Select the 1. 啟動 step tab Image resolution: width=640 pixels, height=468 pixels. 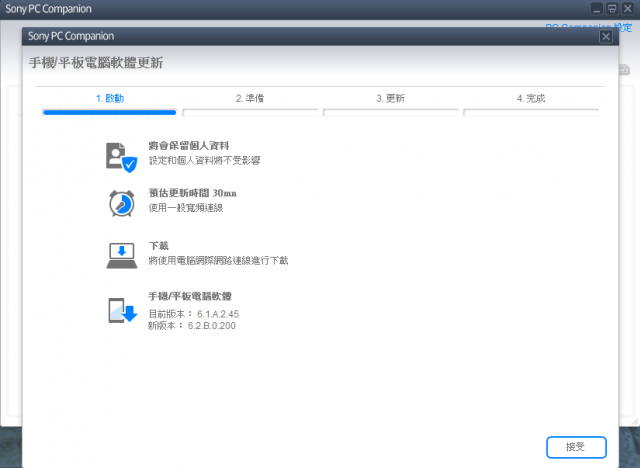coord(109,98)
